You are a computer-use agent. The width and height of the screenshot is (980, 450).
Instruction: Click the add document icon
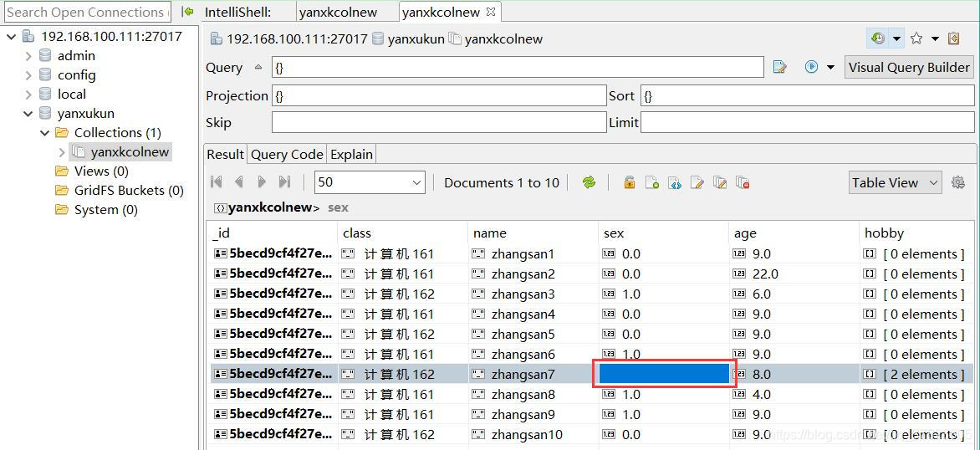pyautogui.click(x=652, y=182)
